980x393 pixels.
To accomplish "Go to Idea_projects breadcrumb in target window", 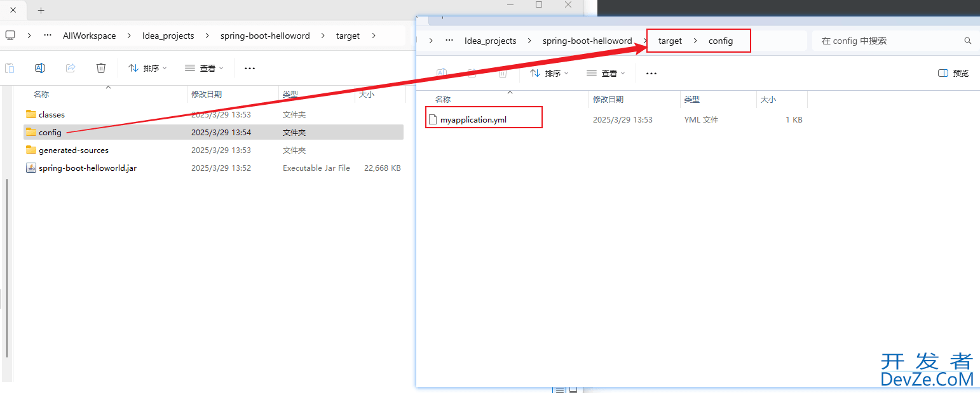I will tap(168, 36).
